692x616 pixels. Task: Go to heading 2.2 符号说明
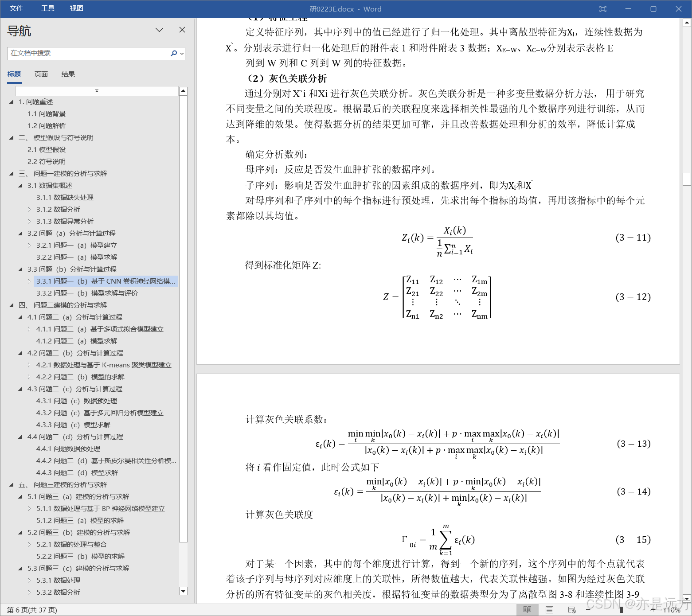pos(47,162)
